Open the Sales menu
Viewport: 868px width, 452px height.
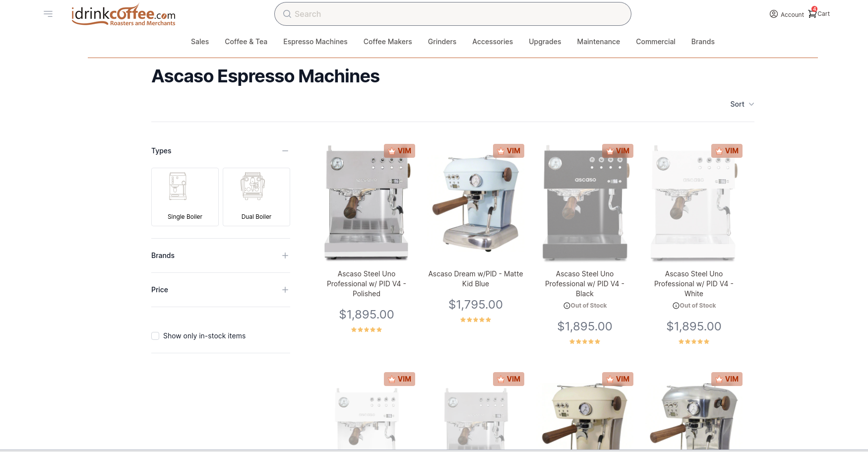click(200, 42)
